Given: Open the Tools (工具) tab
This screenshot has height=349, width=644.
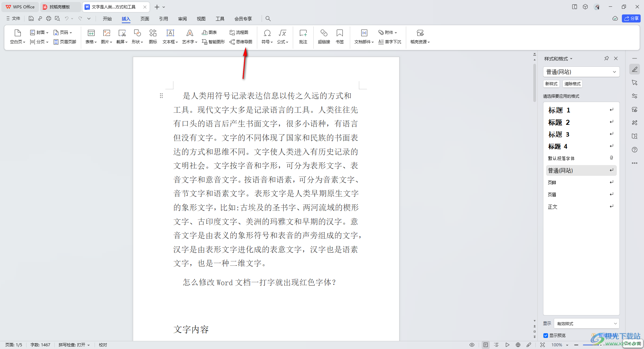Looking at the screenshot, I should click(220, 19).
